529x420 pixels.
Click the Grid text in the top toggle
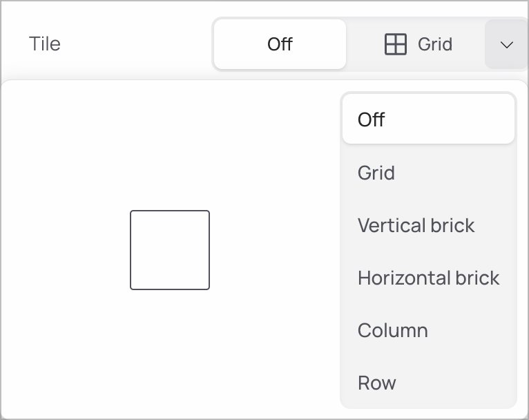(435, 44)
